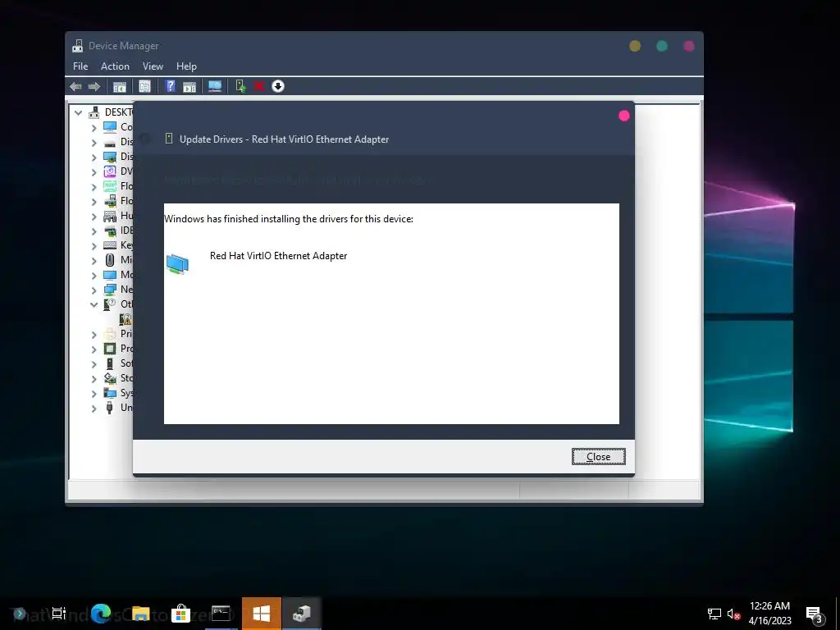Open the clock showing 12:26 AM
Screen dimensions: 840x630
coord(769,614)
